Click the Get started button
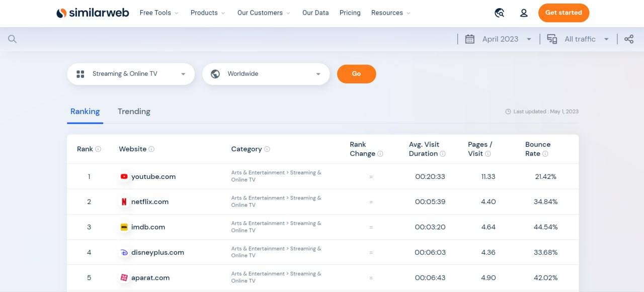644x292 pixels. (563, 13)
